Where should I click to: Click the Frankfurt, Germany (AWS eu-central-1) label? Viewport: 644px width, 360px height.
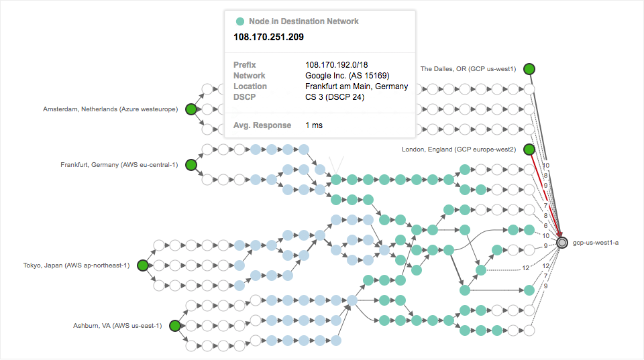[119, 164]
